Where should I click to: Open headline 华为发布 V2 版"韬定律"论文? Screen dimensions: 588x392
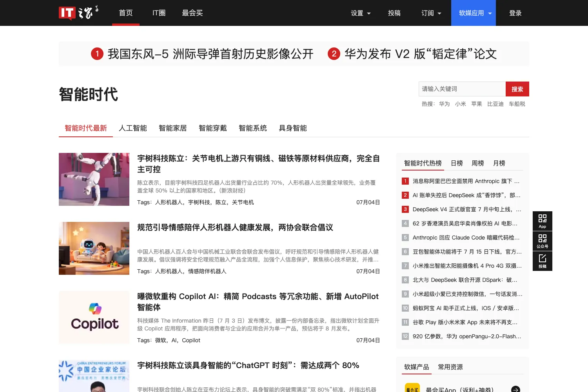[x=421, y=54]
